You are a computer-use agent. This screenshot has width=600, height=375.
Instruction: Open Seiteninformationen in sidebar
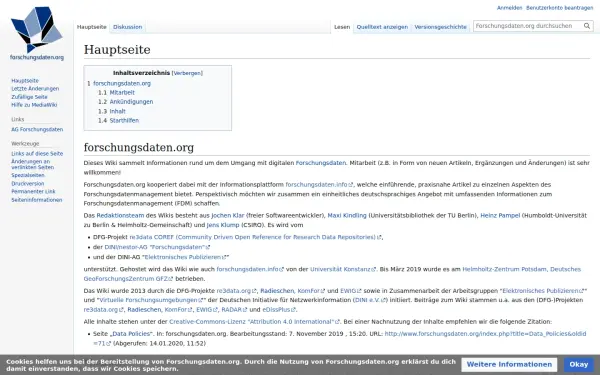36,200
